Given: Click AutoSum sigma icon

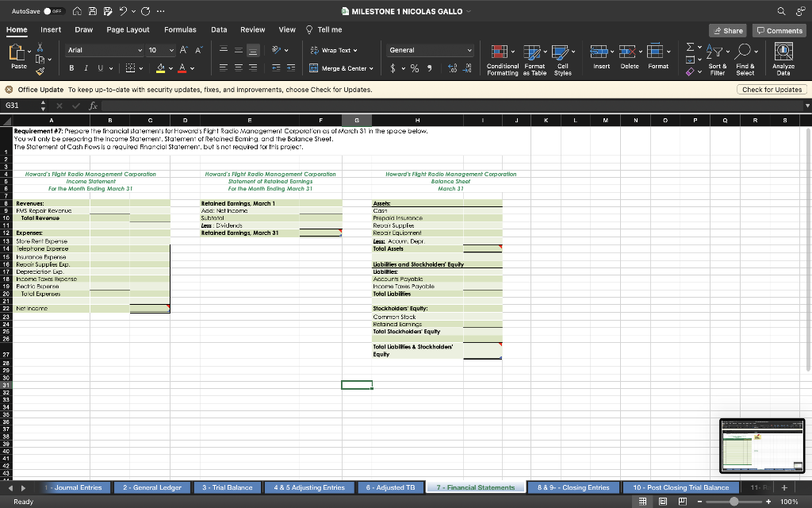Looking at the screenshot, I should point(690,47).
